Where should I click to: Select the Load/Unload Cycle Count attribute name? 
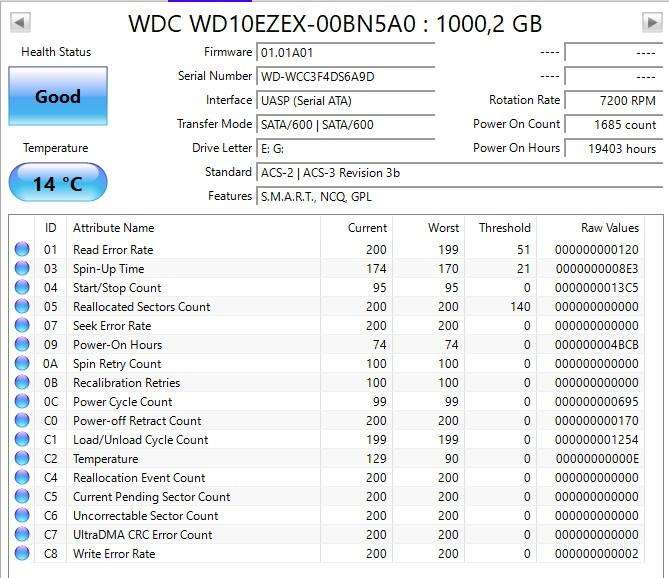pos(140,439)
